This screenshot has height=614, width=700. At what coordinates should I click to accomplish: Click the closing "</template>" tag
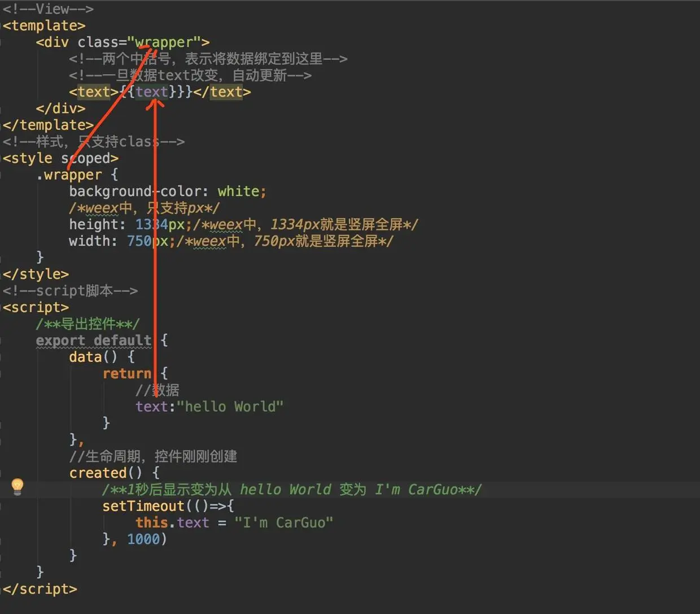[x=48, y=125]
